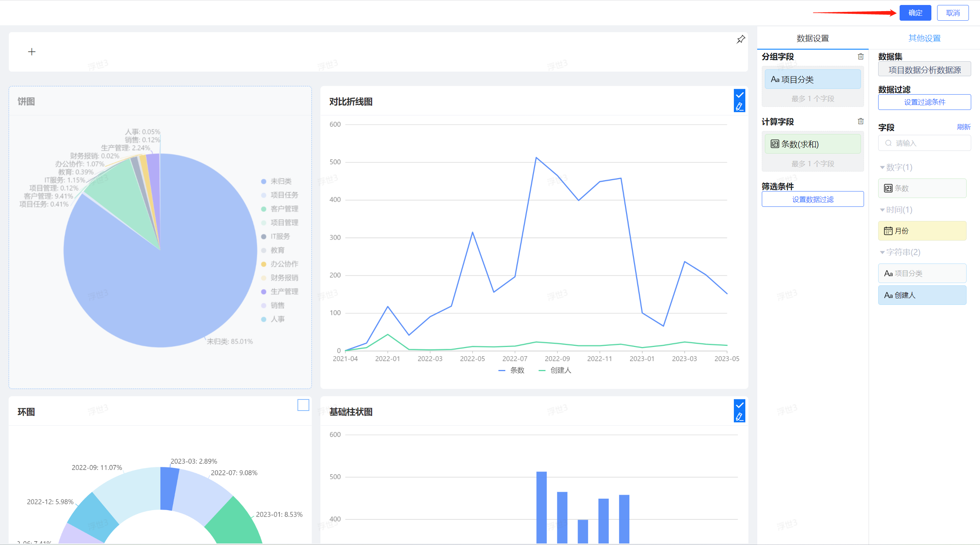Click 设置过滤条件 button

click(x=924, y=102)
